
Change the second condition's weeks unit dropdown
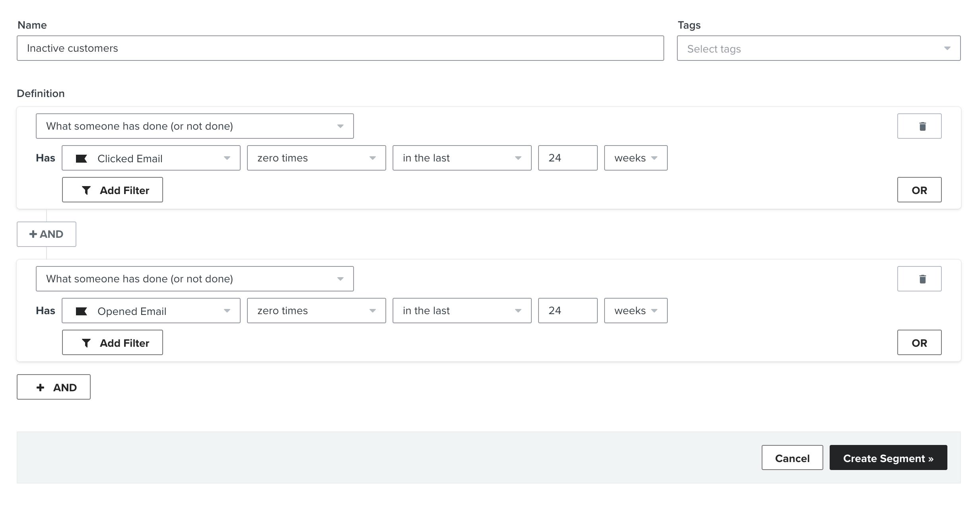pos(635,311)
